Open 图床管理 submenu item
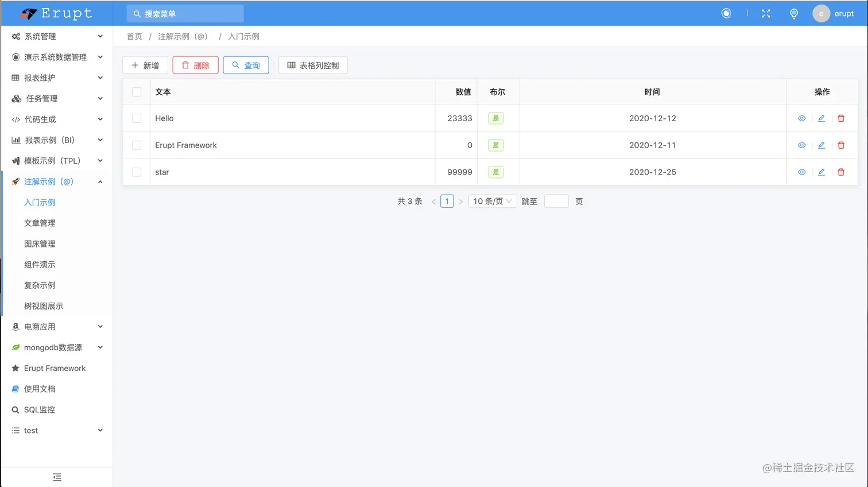The height and width of the screenshot is (487, 868). point(40,243)
